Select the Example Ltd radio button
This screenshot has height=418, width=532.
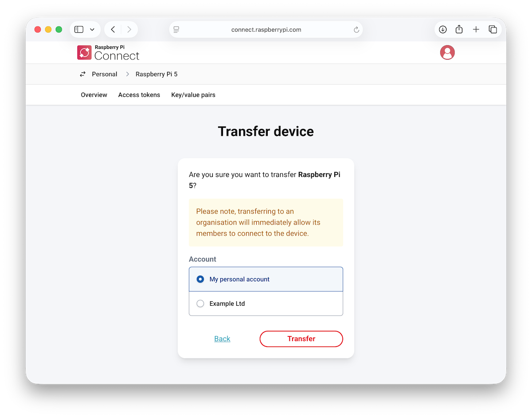(200, 304)
